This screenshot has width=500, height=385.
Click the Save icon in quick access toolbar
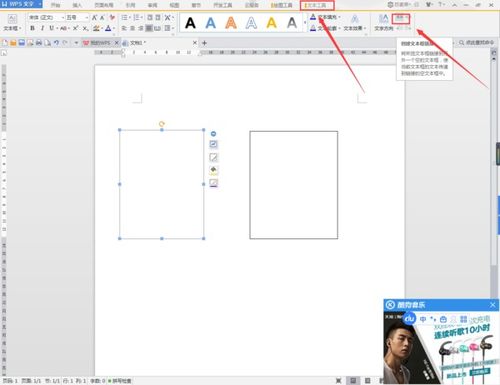(22, 43)
